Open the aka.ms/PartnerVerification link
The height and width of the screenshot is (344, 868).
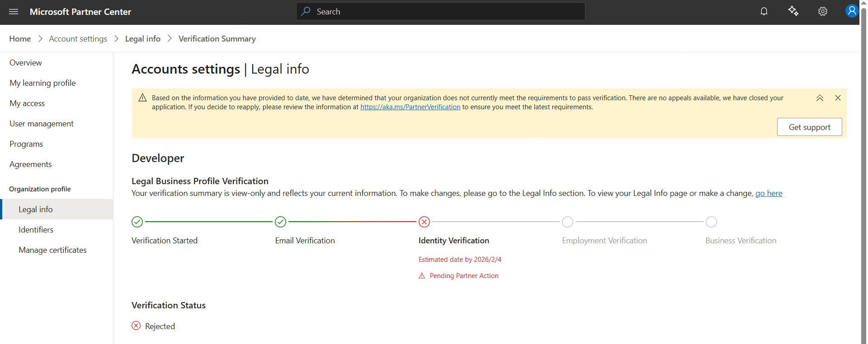pyautogui.click(x=410, y=107)
